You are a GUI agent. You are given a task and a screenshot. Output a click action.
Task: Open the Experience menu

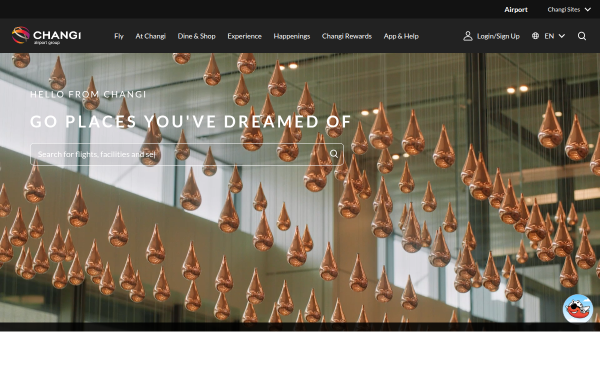244,36
